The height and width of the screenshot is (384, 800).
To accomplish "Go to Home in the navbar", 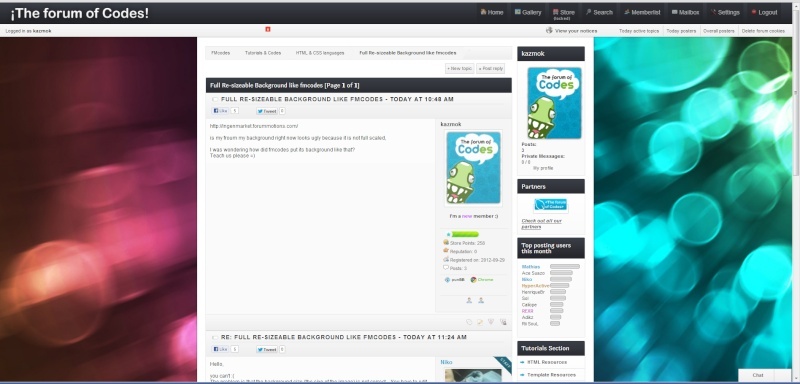I will (x=492, y=12).
